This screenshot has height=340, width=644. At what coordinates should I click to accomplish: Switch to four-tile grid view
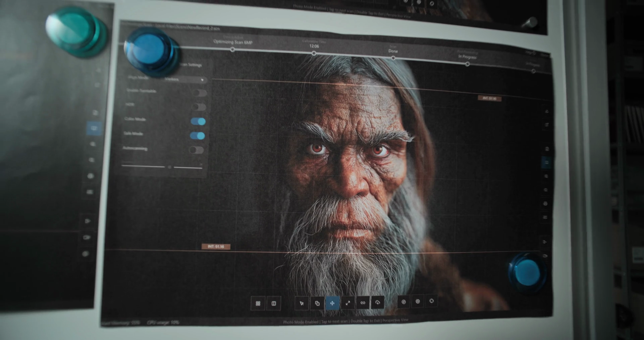click(x=258, y=303)
